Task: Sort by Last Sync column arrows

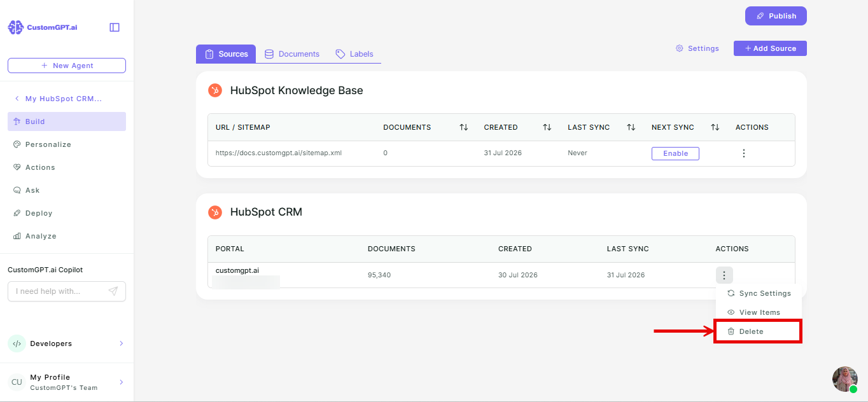Action: pyautogui.click(x=631, y=127)
